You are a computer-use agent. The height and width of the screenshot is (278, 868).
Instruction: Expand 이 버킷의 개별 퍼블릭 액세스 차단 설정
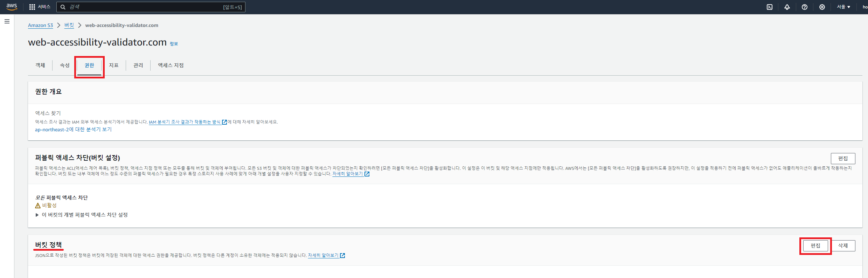tap(82, 215)
